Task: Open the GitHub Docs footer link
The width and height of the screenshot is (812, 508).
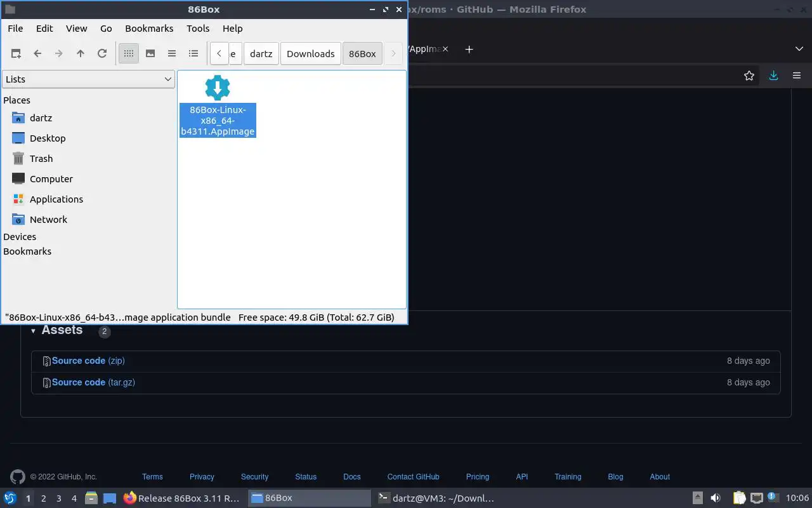Action: (352, 477)
